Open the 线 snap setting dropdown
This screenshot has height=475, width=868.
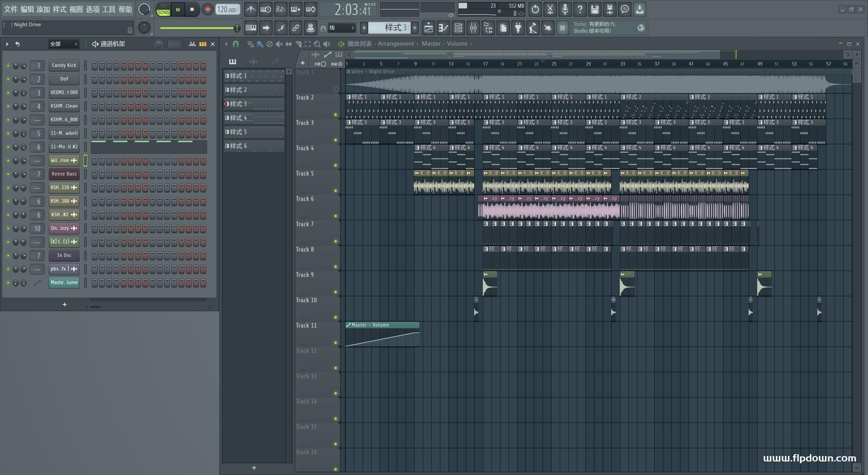point(341,28)
